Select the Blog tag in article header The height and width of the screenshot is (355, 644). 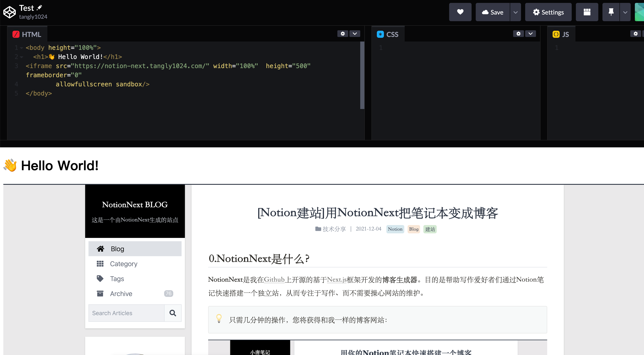point(414,229)
